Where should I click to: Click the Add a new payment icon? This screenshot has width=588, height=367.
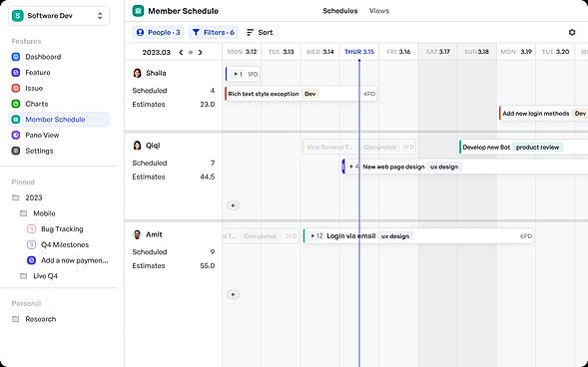32,260
